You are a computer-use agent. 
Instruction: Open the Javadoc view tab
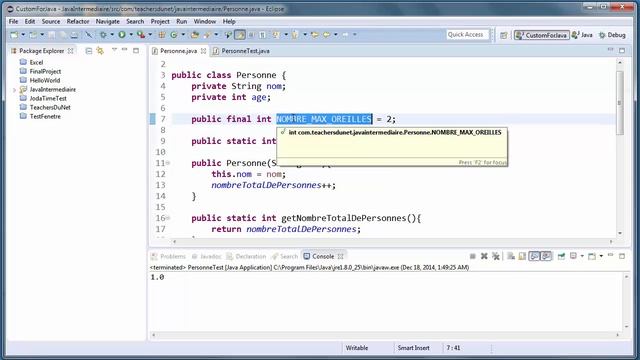207,256
